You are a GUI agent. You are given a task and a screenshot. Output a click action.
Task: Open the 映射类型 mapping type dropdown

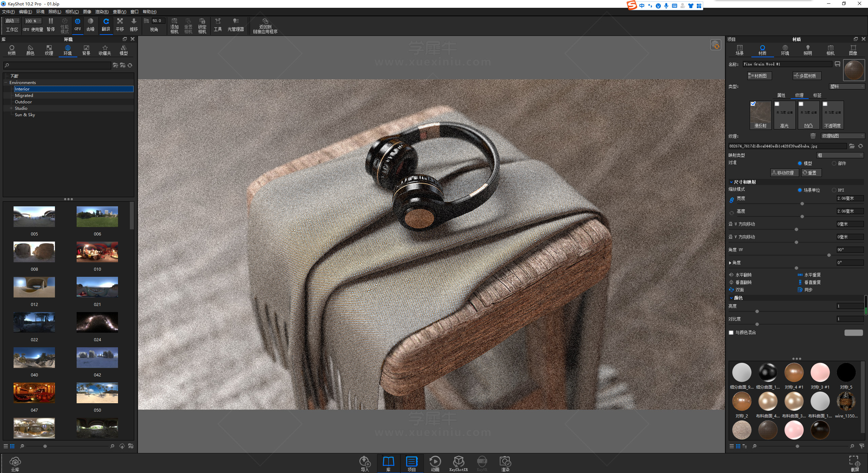pyautogui.click(x=840, y=155)
